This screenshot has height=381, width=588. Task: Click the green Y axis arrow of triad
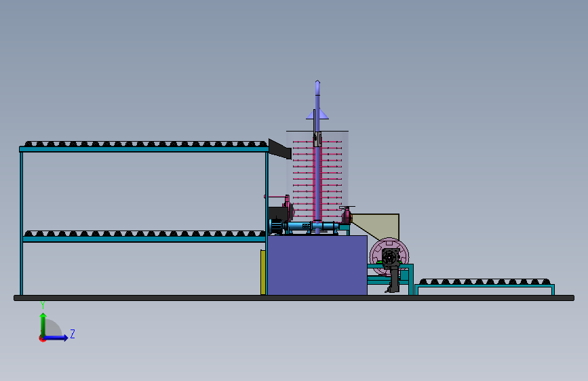coord(43,324)
